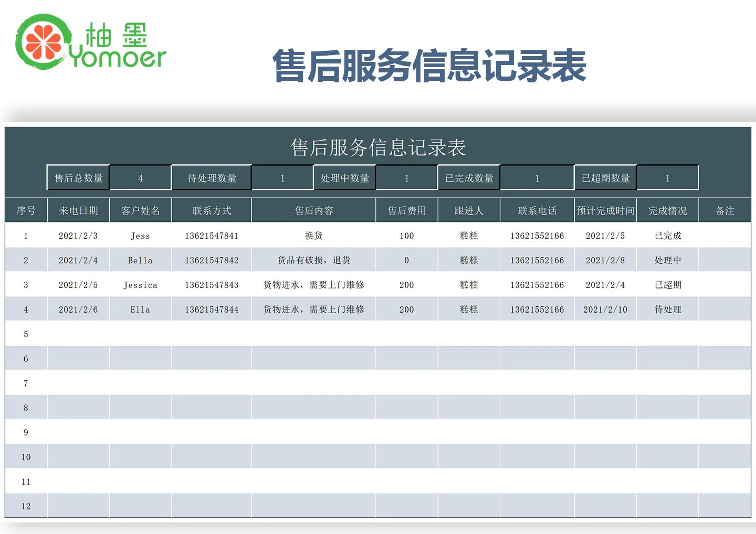
Task: Click the cell 货品有破损，退货
Action: [x=313, y=261]
